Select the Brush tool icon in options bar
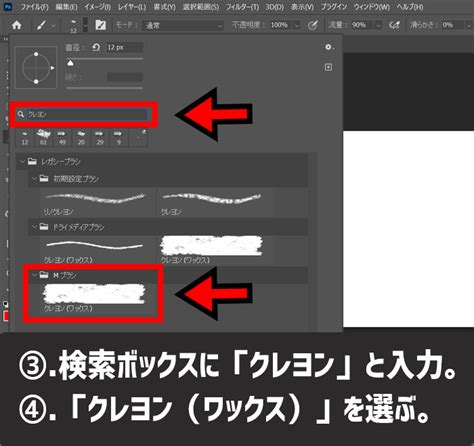The width and height of the screenshot is (474, 446). (x=41, y=25)
